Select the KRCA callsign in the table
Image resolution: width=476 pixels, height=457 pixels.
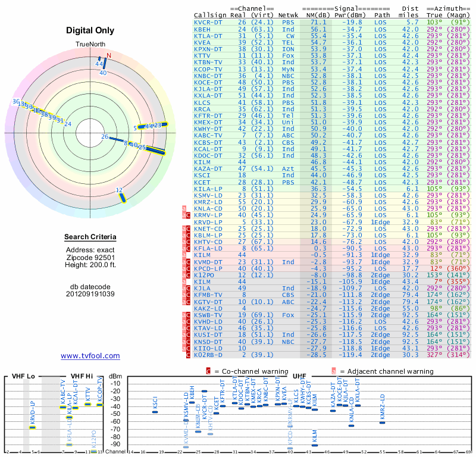coord(202,109)
